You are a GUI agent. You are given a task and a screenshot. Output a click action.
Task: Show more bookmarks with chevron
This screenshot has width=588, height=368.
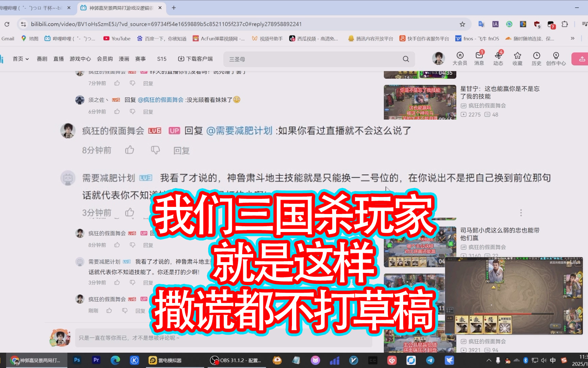(573, 39)
